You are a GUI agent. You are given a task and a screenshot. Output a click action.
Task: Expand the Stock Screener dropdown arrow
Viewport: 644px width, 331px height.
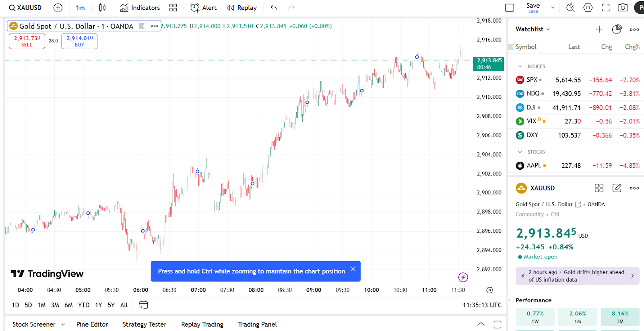(63, 325)
